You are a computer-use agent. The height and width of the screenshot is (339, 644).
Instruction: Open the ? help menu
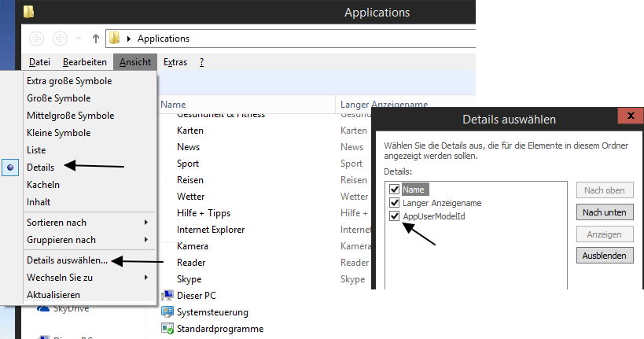[201, 62]
